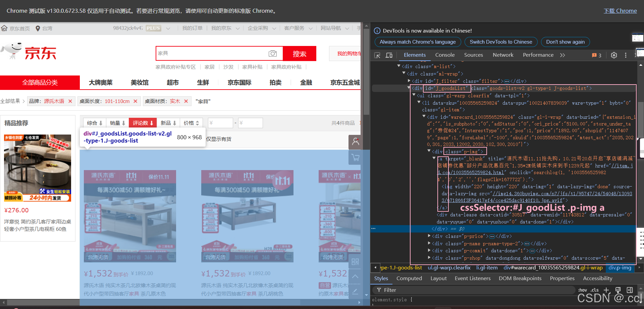Image resolution: width=644 pixels, height=309 pixels.
Task: Remove the 桌面长度 101-110cm filter with its X
Action: (x=135, y=101)
